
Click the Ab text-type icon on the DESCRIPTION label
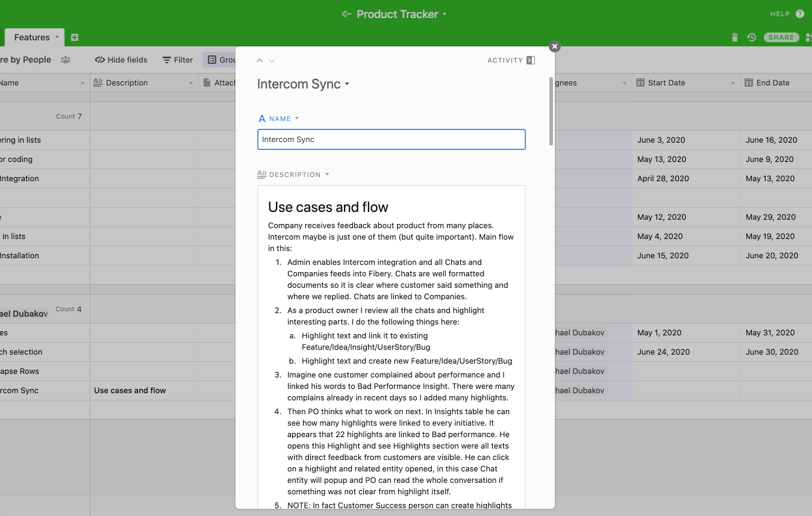pyautogui.click(x=262, y=174)
